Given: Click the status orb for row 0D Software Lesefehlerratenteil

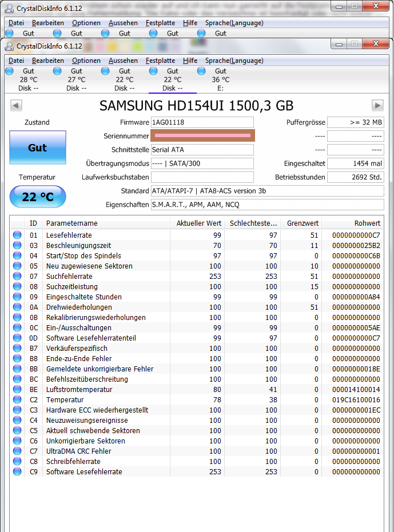Looking at the screenshot, I should (x=17, y=338).
